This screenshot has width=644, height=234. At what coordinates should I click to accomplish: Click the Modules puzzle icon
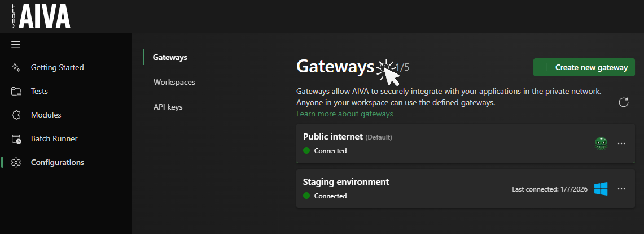tap(16, 115)
